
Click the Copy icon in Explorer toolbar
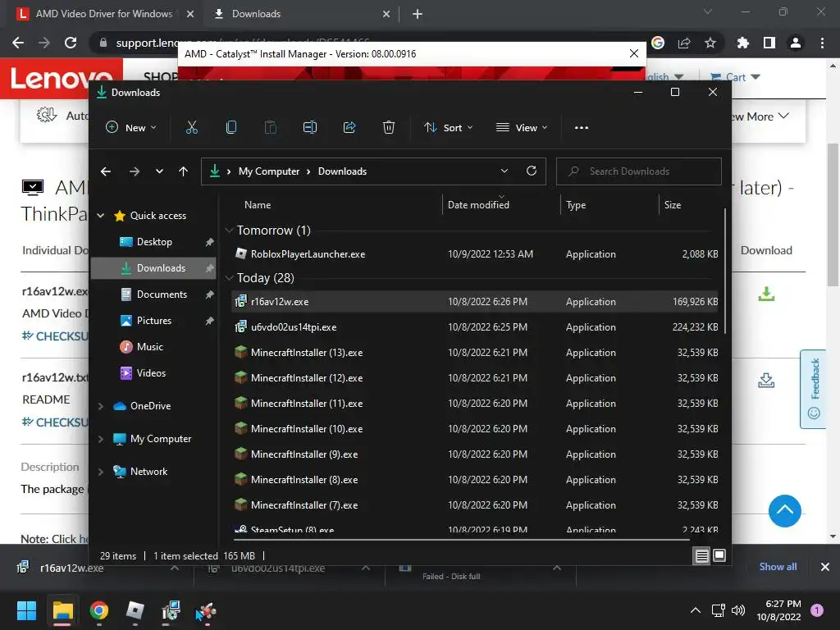tap(231, 127)
